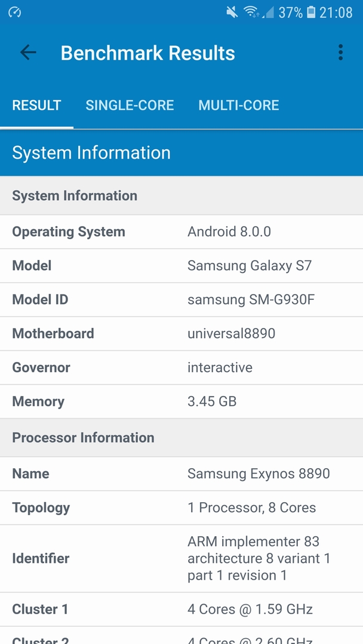This screenshot has width=363, height=644.
Task: Tap the blue System Information banner
Action: point(181,153)
